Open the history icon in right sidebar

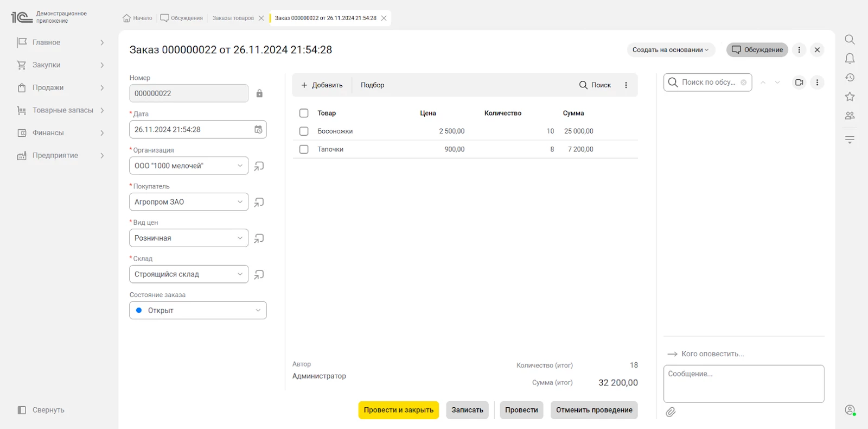(x=850, y=78)
